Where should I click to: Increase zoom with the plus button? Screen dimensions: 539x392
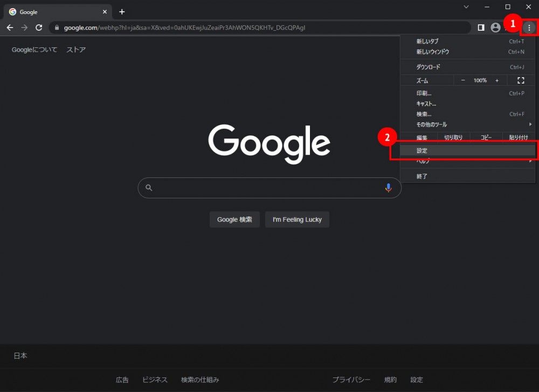497,80
